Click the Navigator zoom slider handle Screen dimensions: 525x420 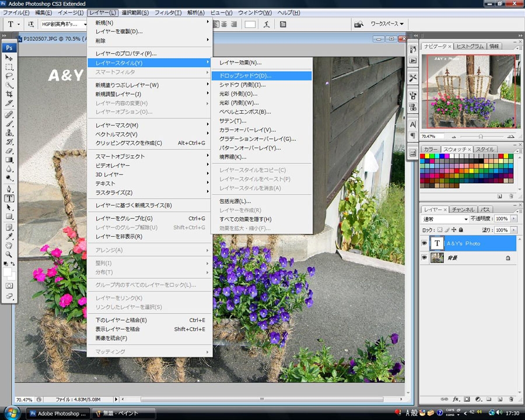481,136
